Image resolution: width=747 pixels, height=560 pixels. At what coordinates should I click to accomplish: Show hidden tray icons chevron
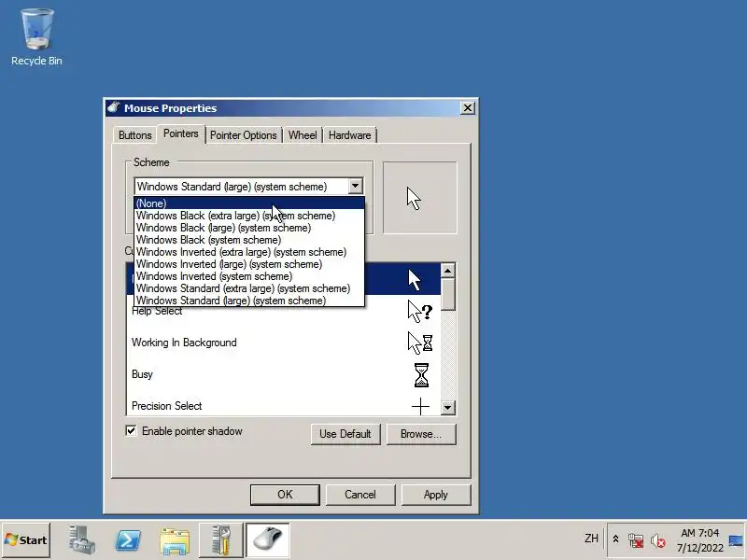(615, 539)
